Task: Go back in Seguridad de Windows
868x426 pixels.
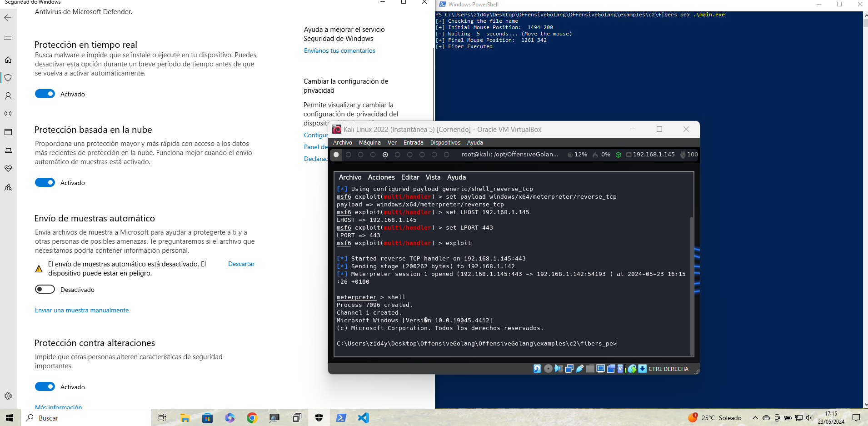Action: click(8, 18)
